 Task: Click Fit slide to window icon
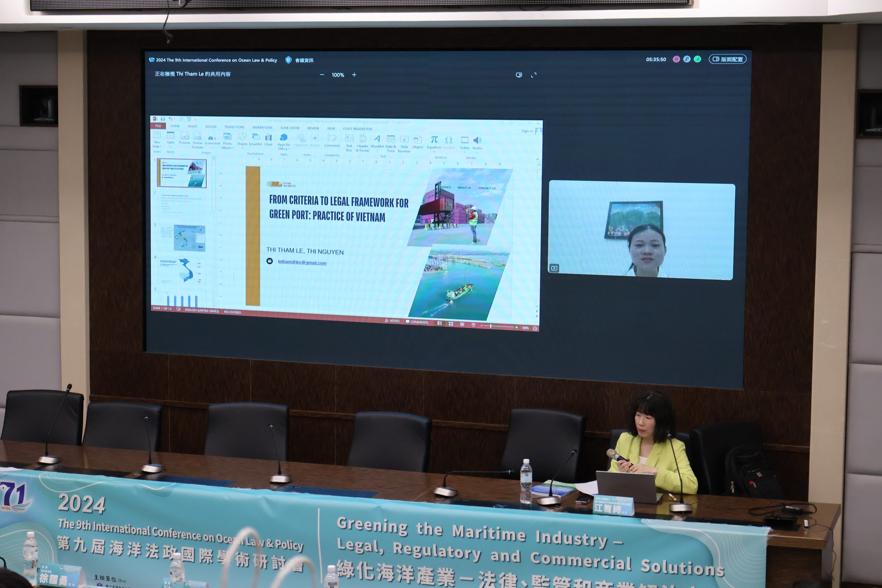[535, 329]
